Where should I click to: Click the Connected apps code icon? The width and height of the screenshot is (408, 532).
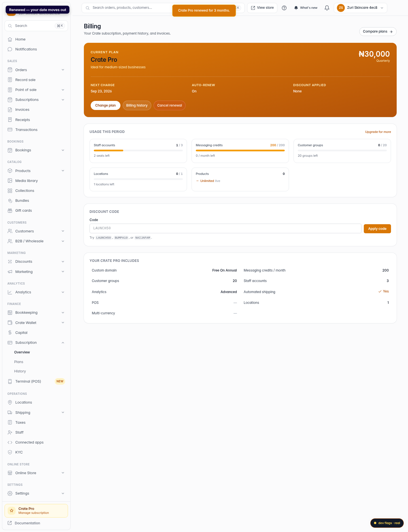(x=10, y=442)
